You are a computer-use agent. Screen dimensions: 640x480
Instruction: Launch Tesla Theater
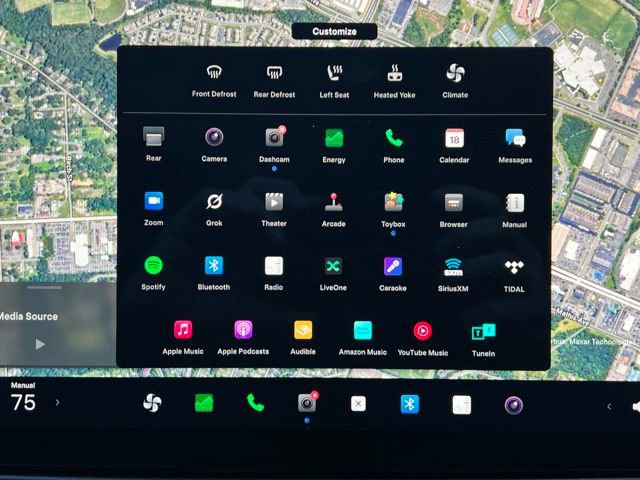[274, 201]
